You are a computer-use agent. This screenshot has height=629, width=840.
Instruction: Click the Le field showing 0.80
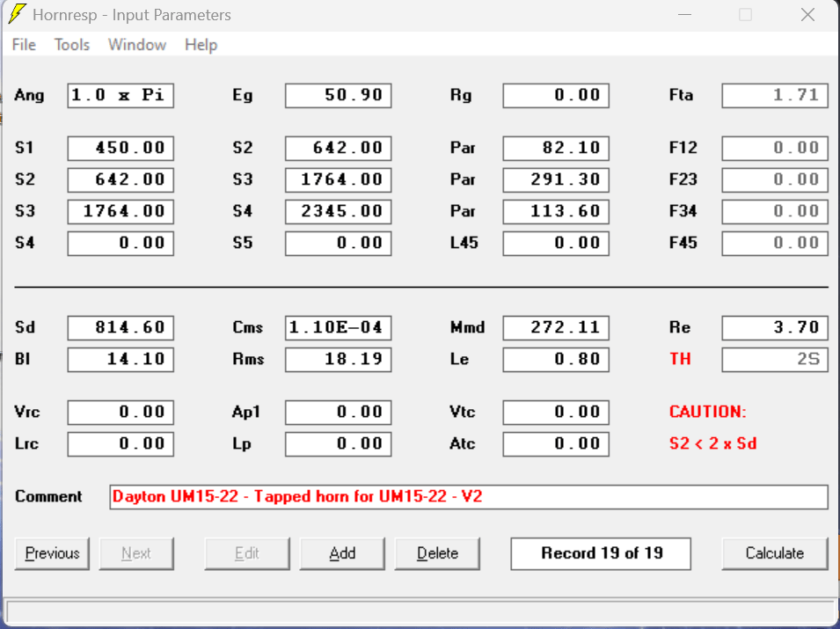(556, 360)
